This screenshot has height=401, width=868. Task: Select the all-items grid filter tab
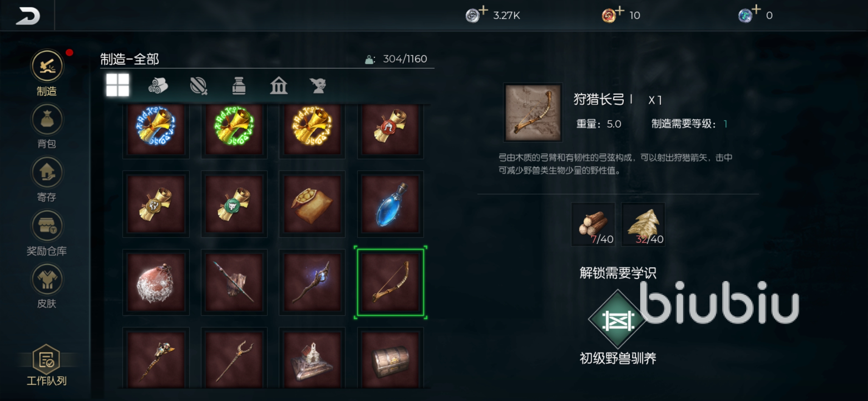coord(118,85)
